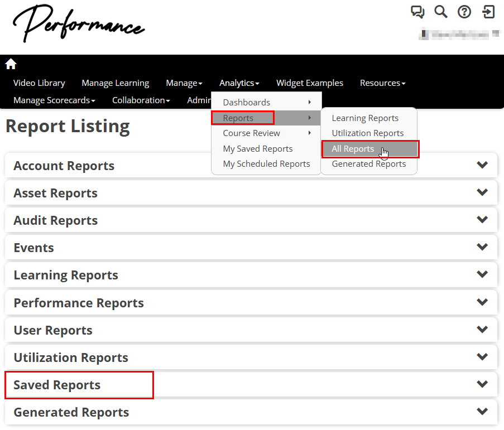Click the Learning Reports section heading
This screenshot has width=504, height=430.
pyautogui.click(x=66, y=275)
